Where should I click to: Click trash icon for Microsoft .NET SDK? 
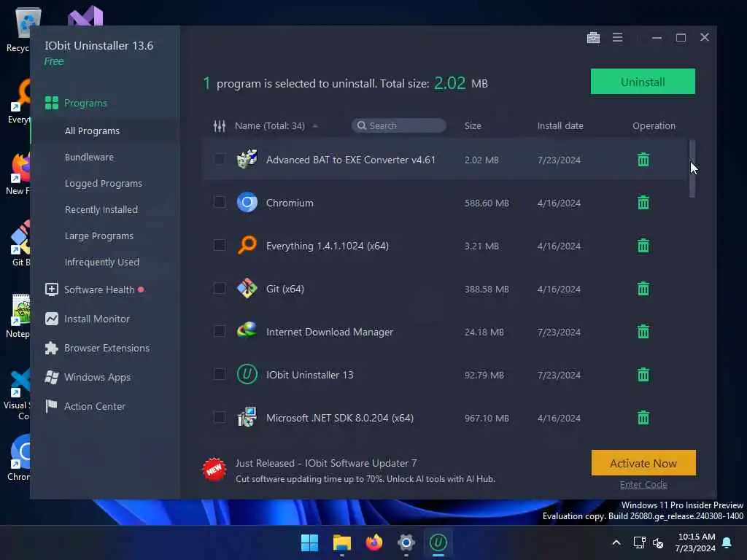pyautogui.click(x=643, y=417)
